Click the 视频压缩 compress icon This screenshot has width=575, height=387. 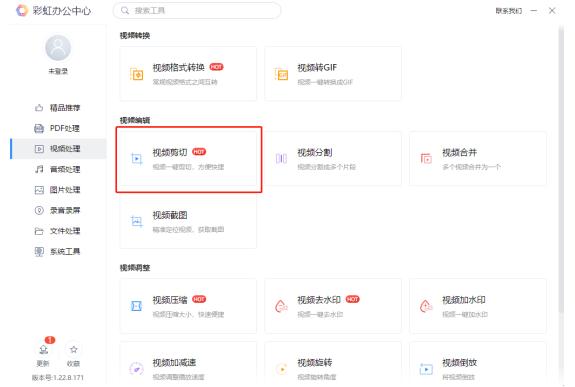click(x=136, y=306)
